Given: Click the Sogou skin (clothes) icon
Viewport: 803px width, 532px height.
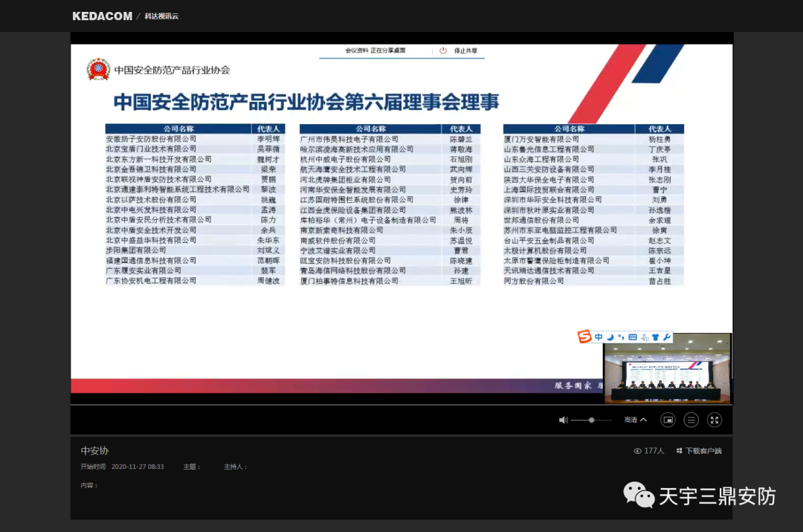Looking at the screenshot, I should (x=656, y=337).
